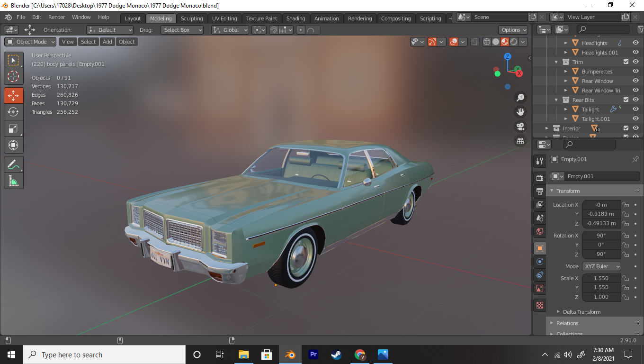Viewport: 644px width, 364px height.
Task: Open the Object properties tab
Action: pos(539,248)
